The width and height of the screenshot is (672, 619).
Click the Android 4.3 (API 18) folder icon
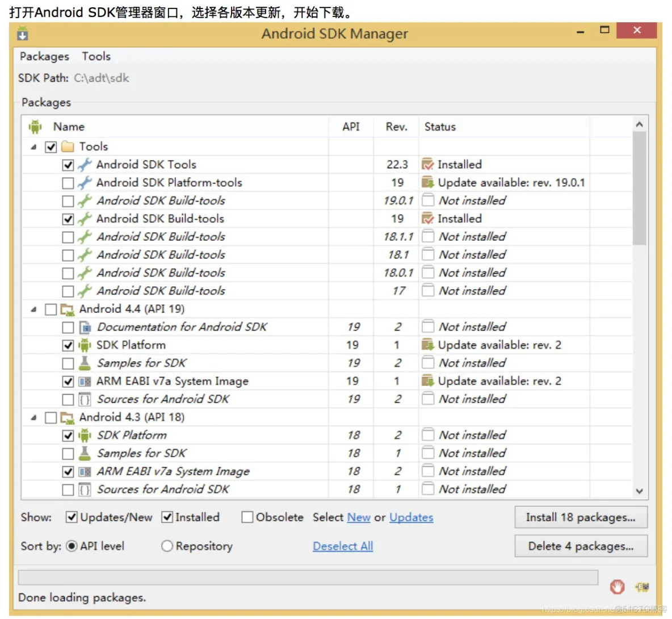click(68, 417)
